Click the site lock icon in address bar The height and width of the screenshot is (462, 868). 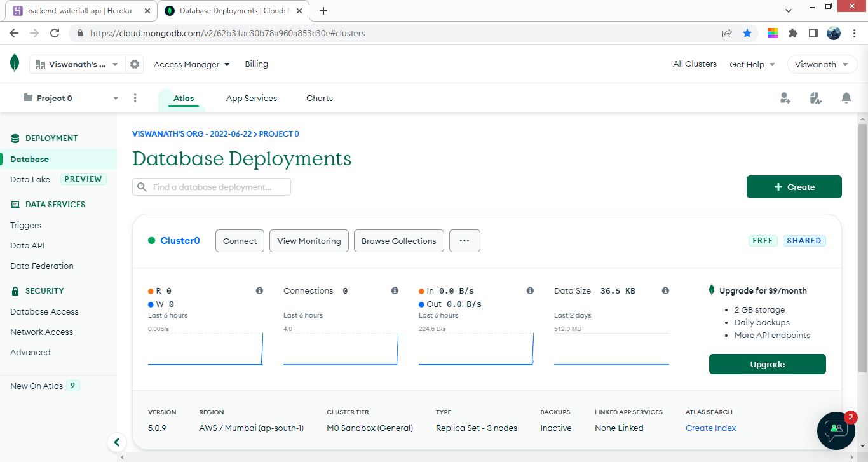click(x=79, y=33)
